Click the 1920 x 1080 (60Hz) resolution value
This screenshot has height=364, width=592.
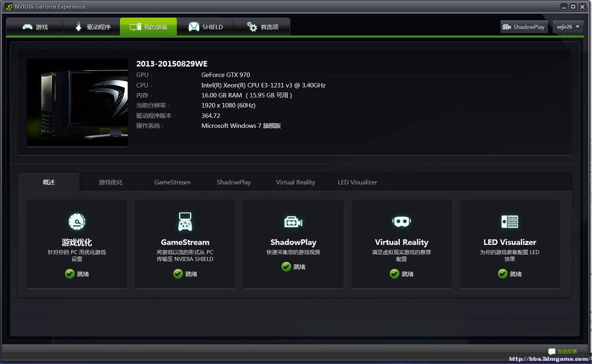228,105
